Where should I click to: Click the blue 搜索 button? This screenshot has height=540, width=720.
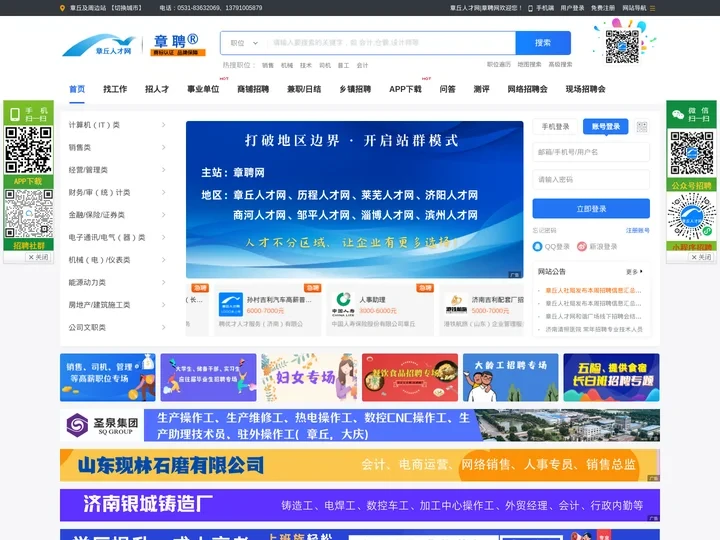[543, 43]
